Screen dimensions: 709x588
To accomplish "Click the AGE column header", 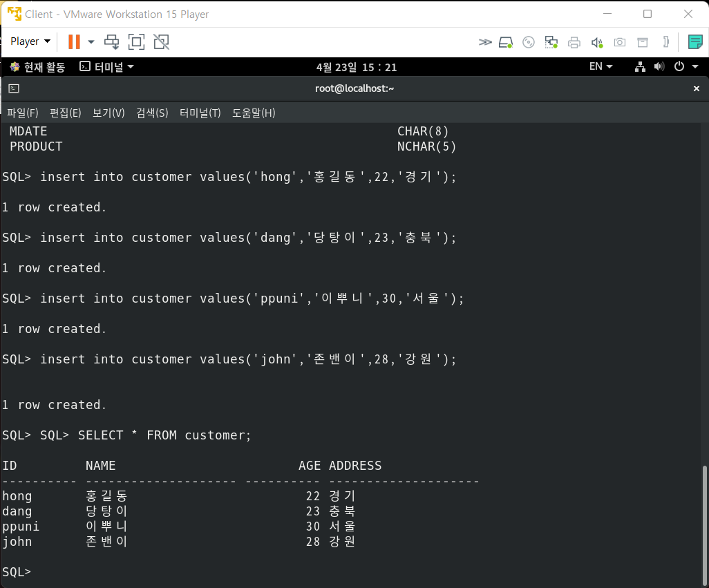I will 310,466.
